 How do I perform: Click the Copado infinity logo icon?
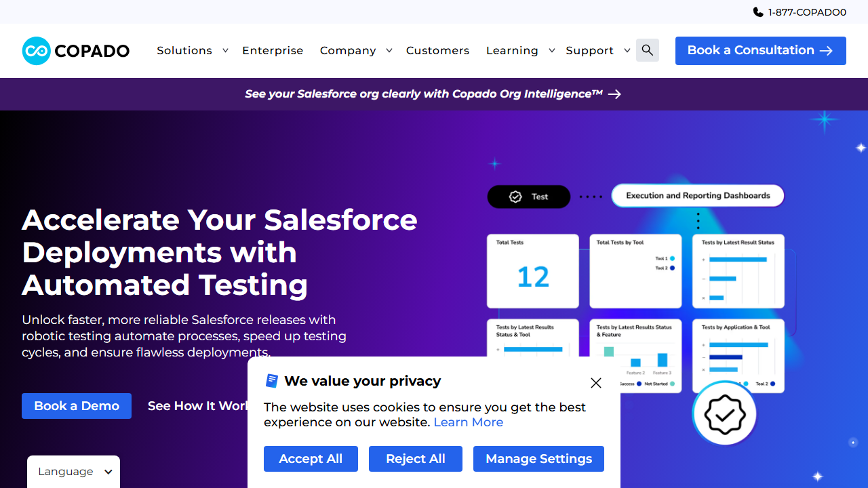coord(37,51)
